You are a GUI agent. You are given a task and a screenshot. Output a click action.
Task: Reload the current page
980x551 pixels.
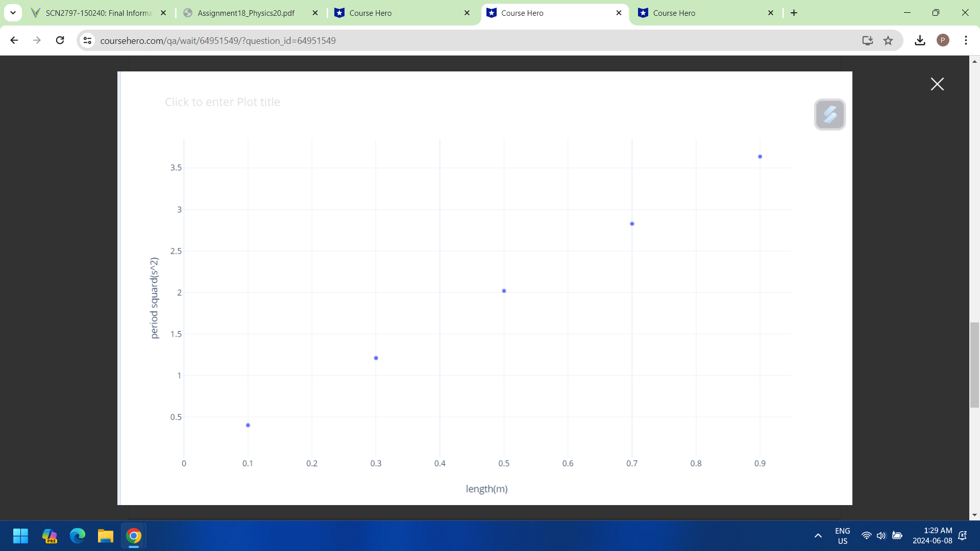point(60,40)
